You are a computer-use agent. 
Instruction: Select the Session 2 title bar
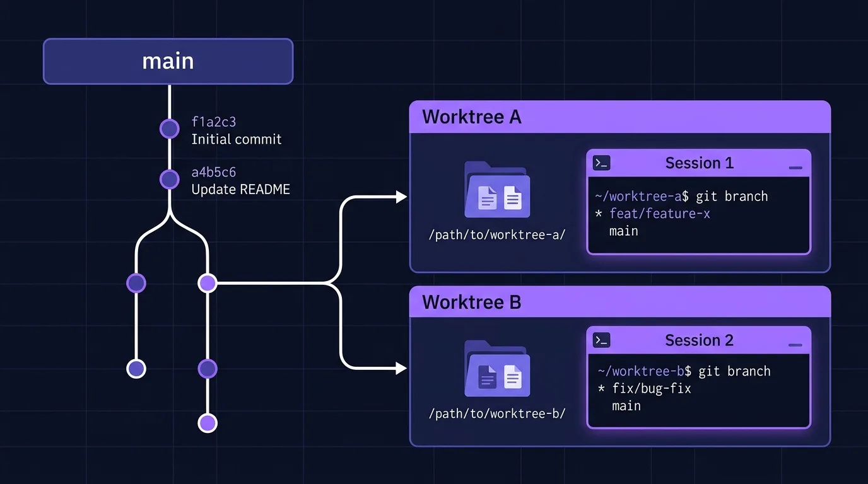[699, 340]
